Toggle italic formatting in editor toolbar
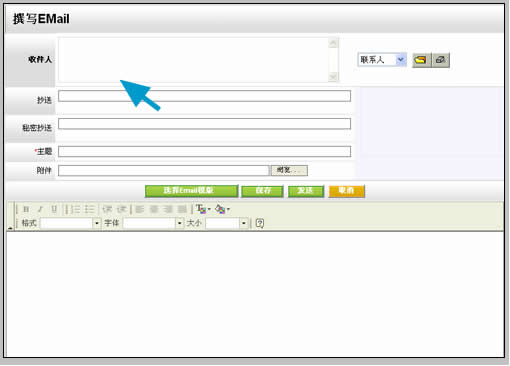Viewport: 510px width, 366px height. tap(40, 209)
